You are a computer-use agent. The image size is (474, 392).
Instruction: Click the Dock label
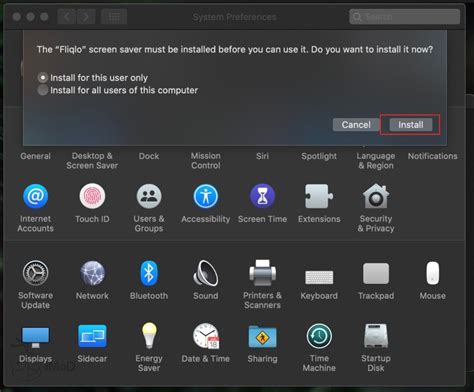[149, 156]
